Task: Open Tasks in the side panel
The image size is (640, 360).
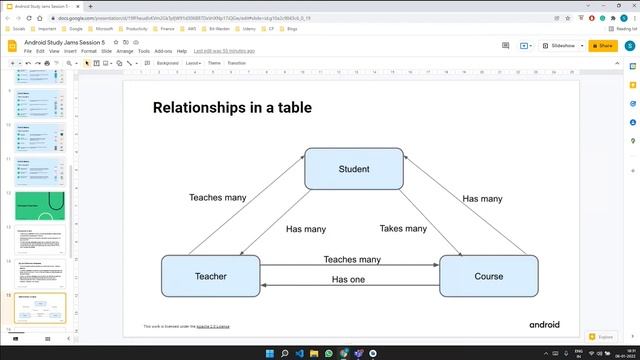Action: 633,104
